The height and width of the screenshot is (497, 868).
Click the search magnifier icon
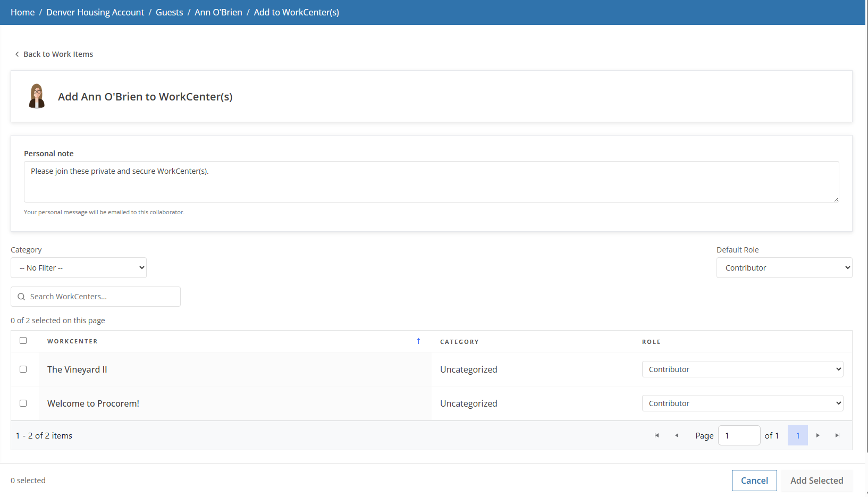(x=21, y=297)
